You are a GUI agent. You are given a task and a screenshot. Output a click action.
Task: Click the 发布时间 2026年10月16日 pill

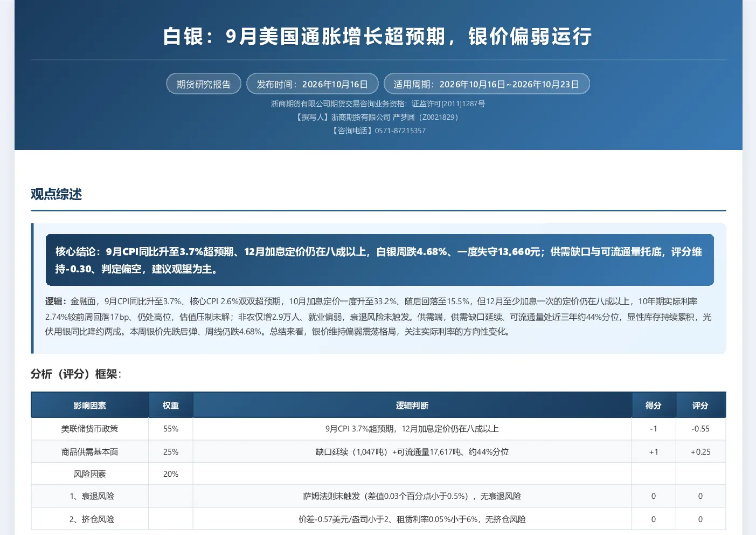[312, 84]
